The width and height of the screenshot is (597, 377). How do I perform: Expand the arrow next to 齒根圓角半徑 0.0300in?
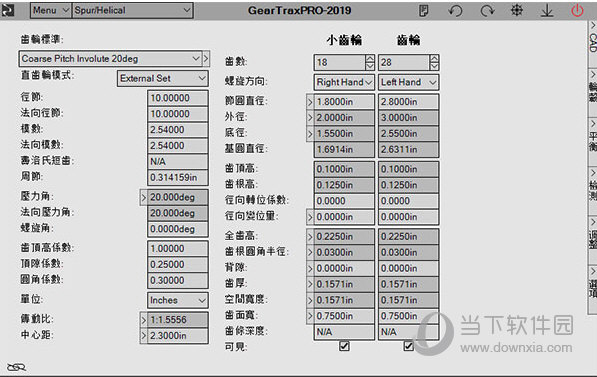click(310, 252)
